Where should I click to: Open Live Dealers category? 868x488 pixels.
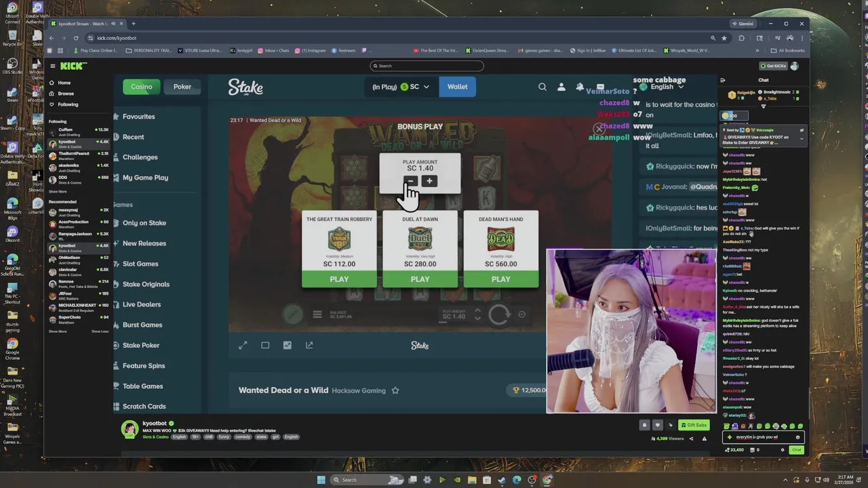(x=142, y=304)
